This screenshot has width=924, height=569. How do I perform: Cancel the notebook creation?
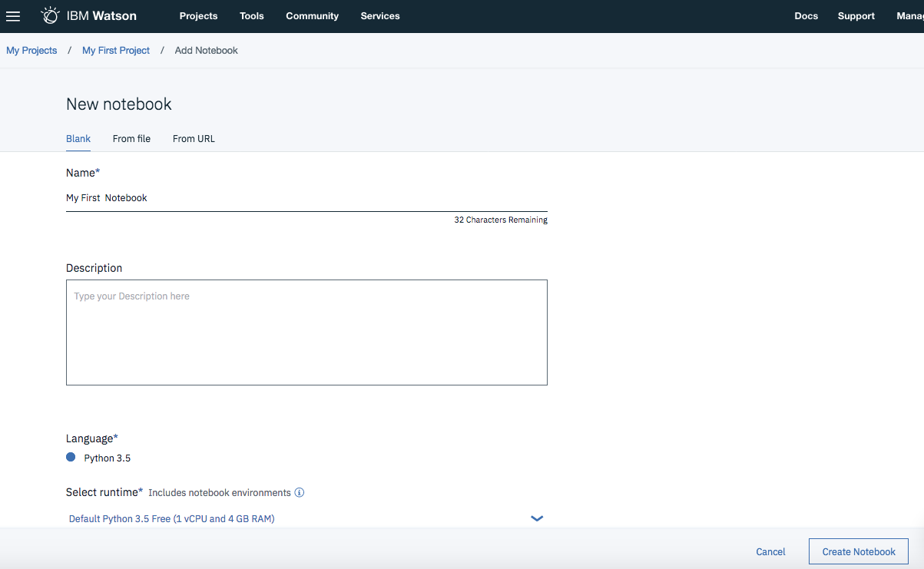coord(770,551)
